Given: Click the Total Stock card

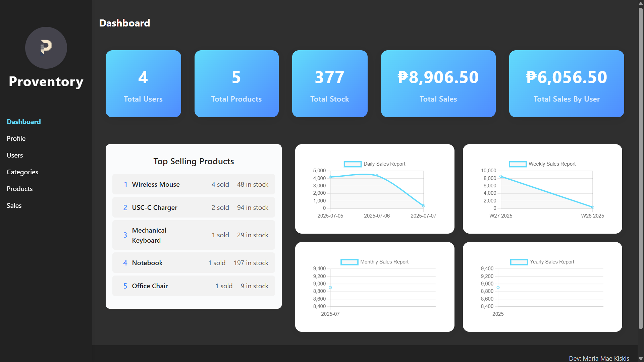Looking at the screenshot, I should [x=330, y=84].
